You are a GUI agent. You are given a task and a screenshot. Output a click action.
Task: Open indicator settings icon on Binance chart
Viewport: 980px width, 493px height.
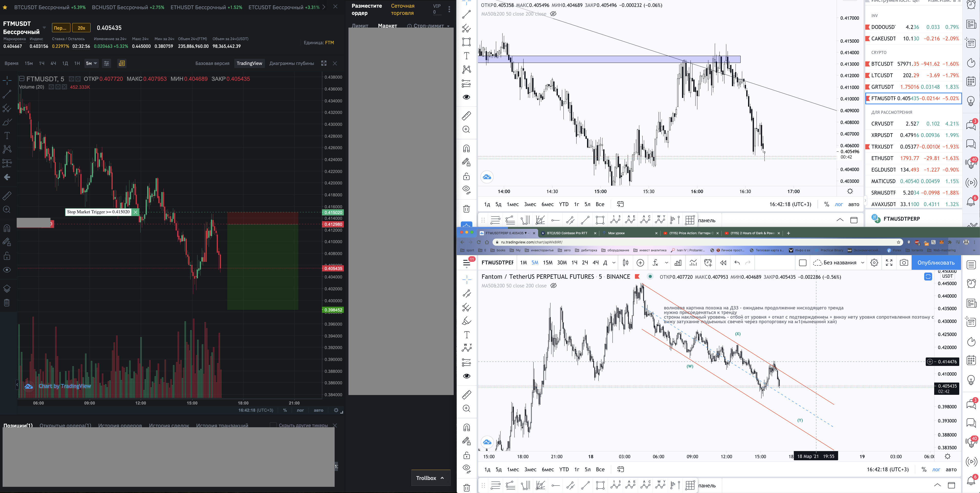[x=106, y=63]
